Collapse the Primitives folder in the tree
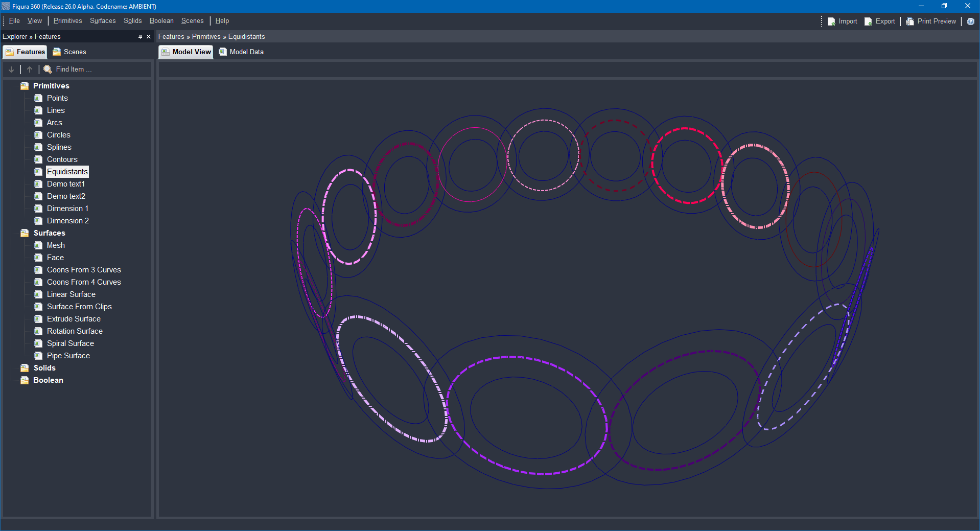This screenshot has height=531, width=980. coord(24,85)
